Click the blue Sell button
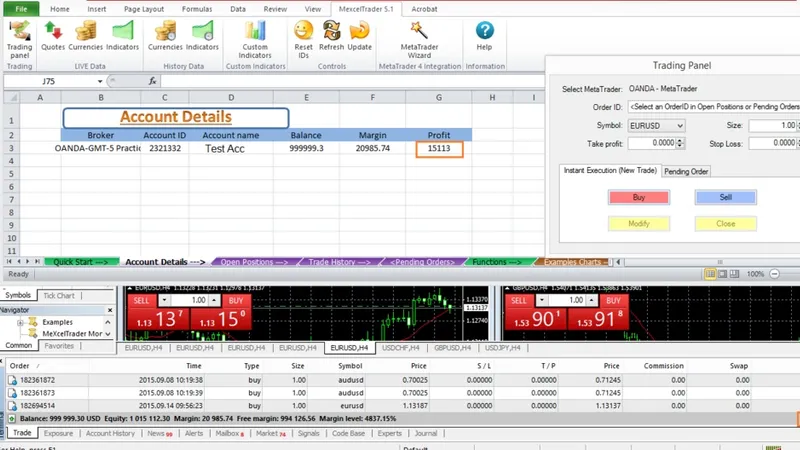Screen dimensions: 800x450 click(x=726, y=197)
